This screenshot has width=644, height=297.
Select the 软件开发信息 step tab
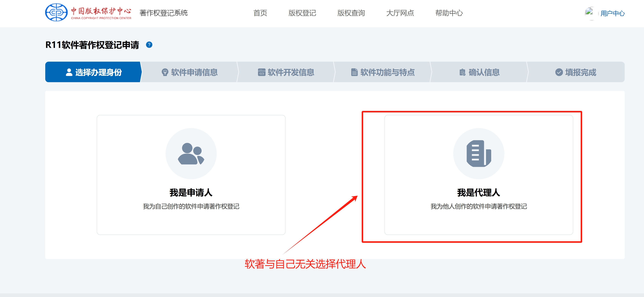click(286, 72)
